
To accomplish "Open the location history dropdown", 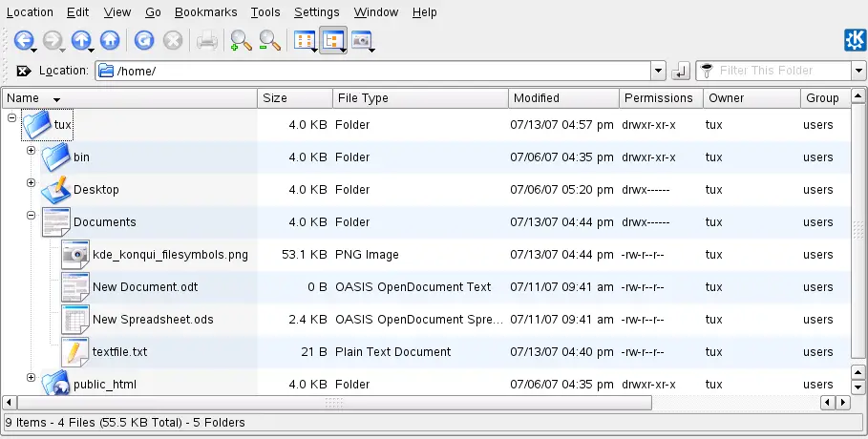I will click(x=658, y=72).
